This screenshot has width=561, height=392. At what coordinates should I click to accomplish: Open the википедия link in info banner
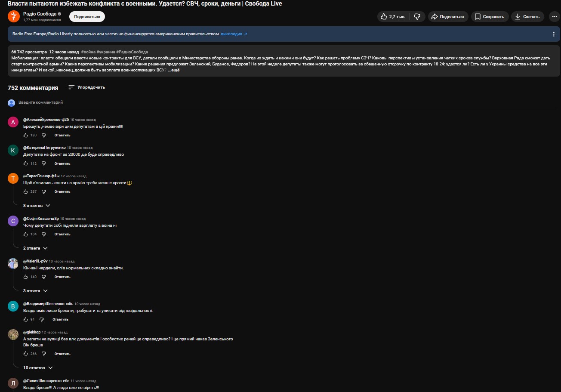(x=234, y=34)
